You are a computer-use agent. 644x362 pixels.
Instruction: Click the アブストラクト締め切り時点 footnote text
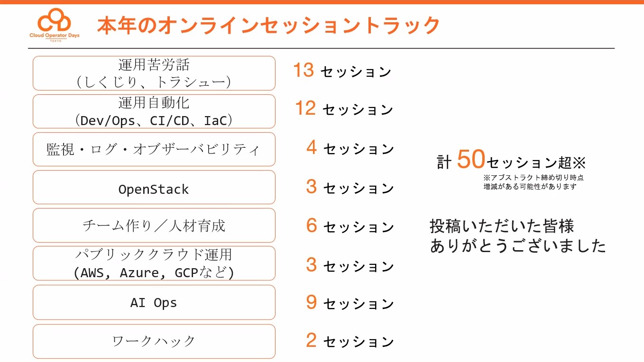tap(533, 178)
